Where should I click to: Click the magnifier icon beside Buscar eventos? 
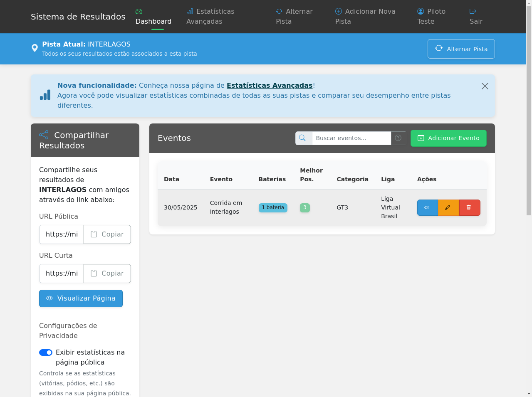point(303,138)
